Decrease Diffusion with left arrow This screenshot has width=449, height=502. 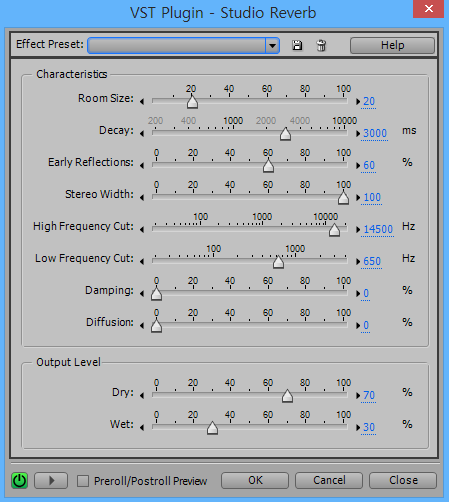pyautogui.click(x=142, y=326)
